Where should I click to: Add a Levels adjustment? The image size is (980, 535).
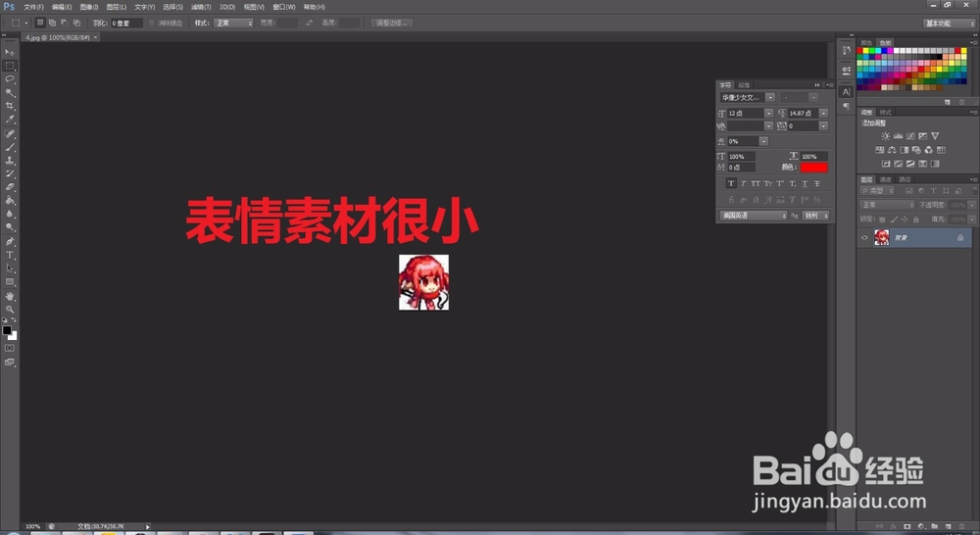[x=898, y=136]
